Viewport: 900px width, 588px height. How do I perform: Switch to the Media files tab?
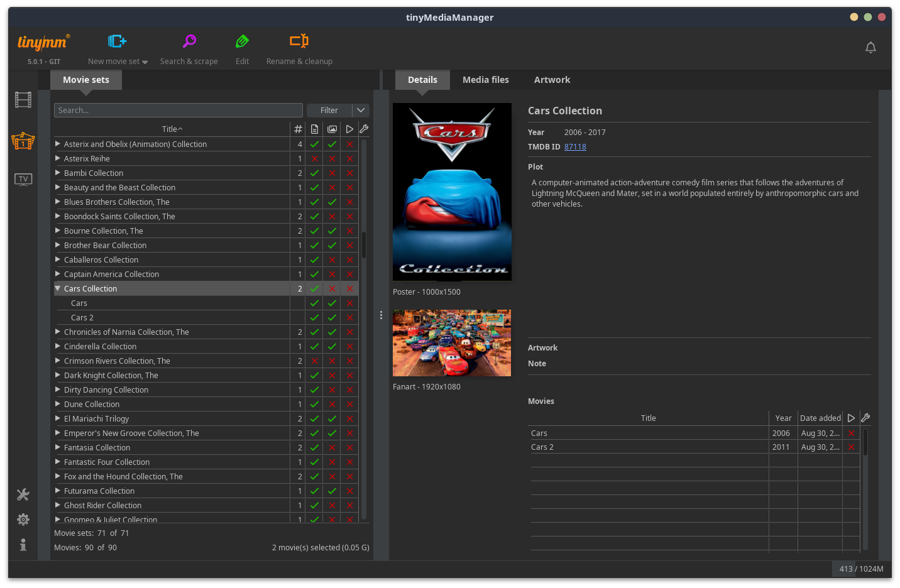pos(485,80)
